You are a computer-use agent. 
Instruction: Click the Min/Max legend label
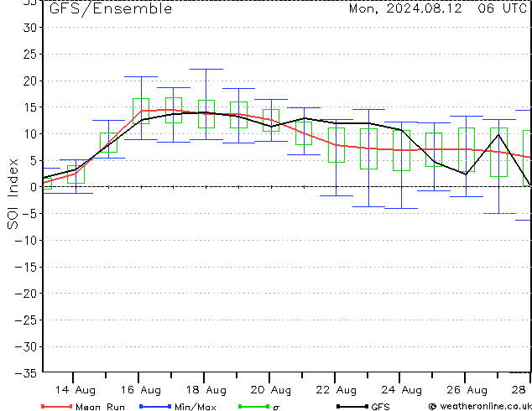pyautogui.click(x=195, y=407)
